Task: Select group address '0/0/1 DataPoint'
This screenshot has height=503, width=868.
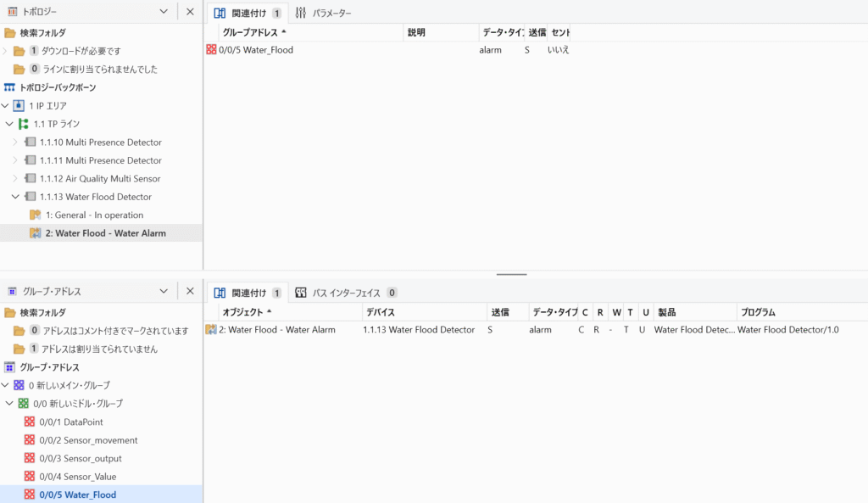Action: (x=71, y=422)
